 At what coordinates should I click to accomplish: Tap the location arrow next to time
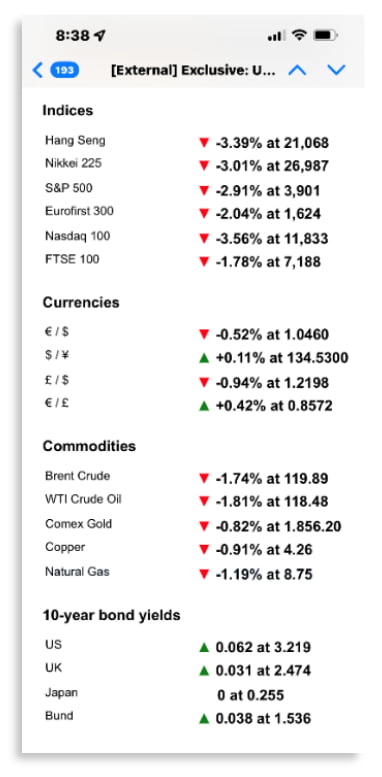click(x=100, y=36)
